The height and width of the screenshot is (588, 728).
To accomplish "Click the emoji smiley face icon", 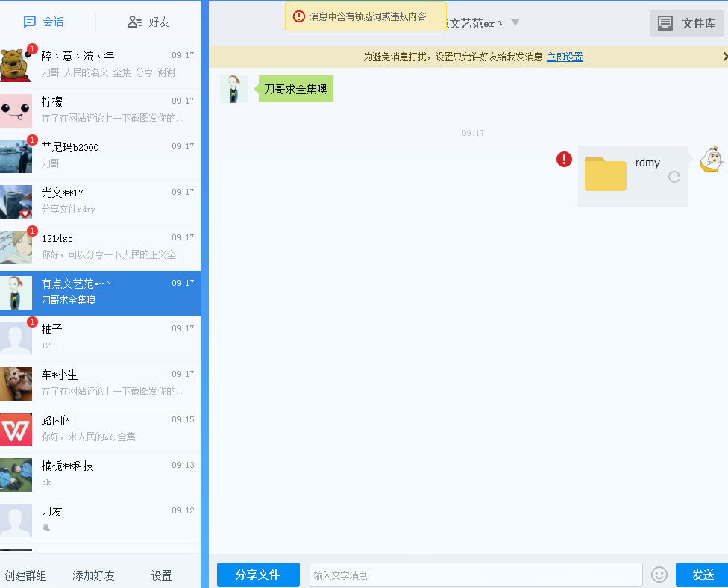I will click(x=659, y=575).
